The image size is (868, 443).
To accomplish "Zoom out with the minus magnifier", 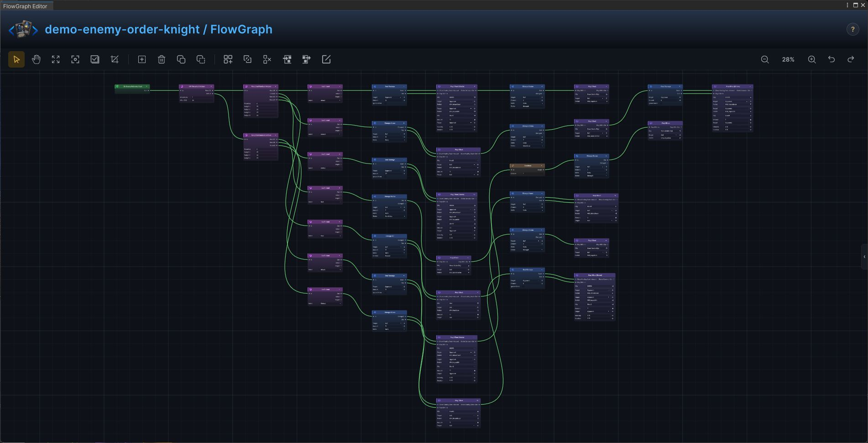I will 765,59.
